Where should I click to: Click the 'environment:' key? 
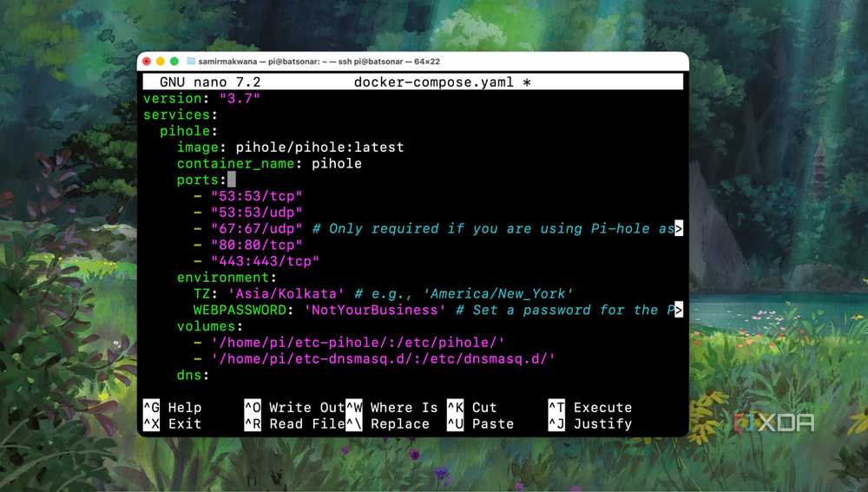click(x=227, y=278)
